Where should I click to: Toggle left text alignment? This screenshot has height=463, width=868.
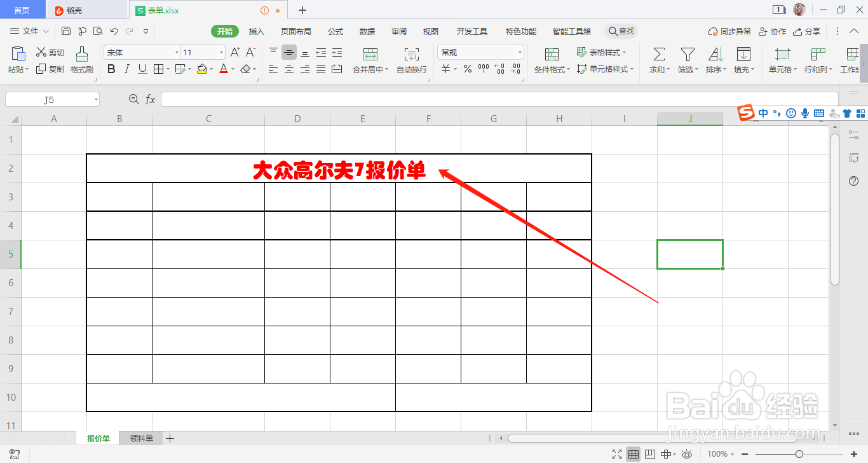coord(273,69)
